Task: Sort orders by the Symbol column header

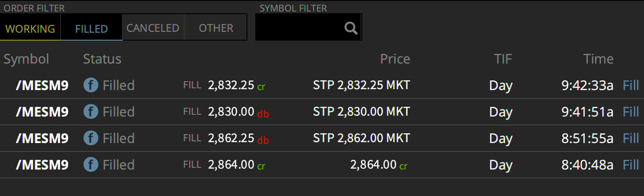Action: pyautogui.click(x=27, y=59)
